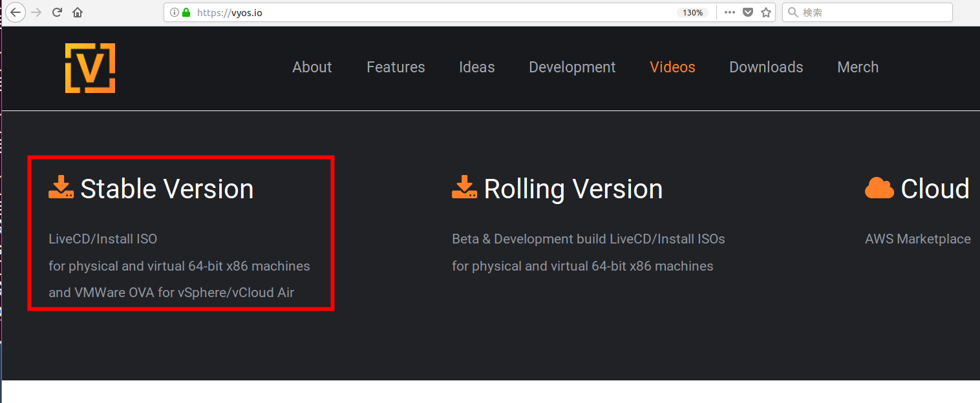Open the Merch menu item

[858, 67]
